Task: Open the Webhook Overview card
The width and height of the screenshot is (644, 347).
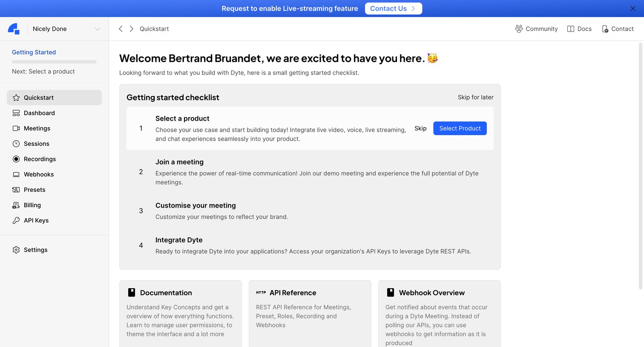Action: tap(440, 314)
